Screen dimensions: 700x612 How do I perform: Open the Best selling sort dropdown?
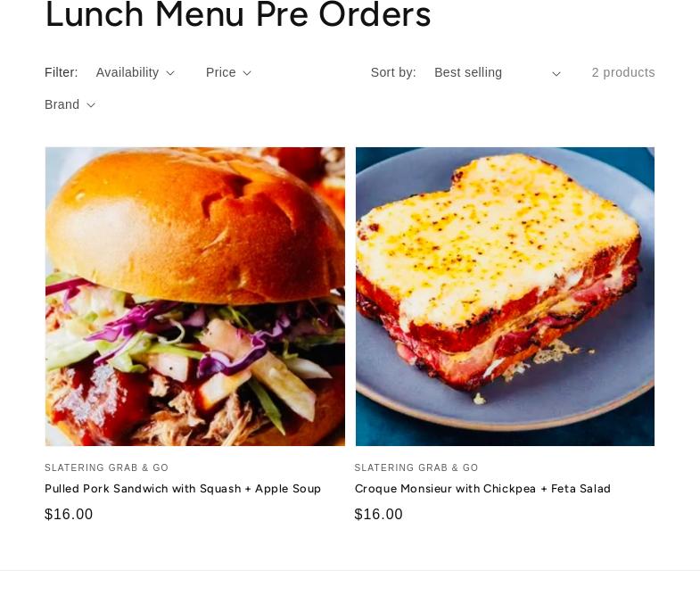click(x=498, y=73)
